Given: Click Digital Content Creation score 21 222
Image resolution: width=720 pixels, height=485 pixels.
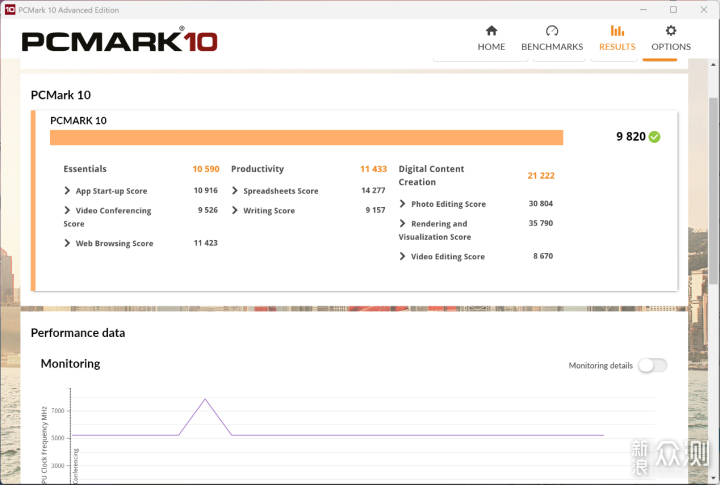Looking at the screenshot, I should tap(541, 175).
